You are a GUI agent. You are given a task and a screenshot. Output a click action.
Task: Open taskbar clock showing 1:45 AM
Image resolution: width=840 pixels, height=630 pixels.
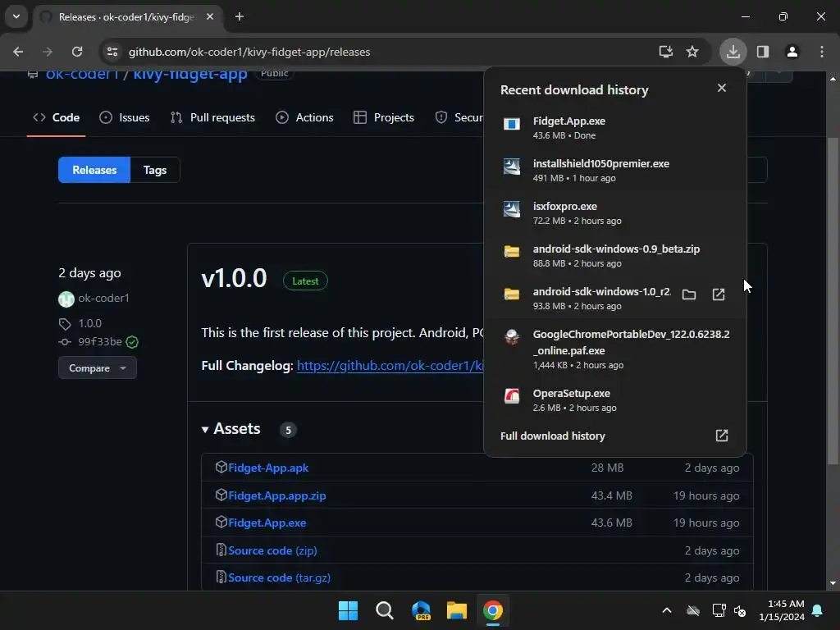[782, 610]
